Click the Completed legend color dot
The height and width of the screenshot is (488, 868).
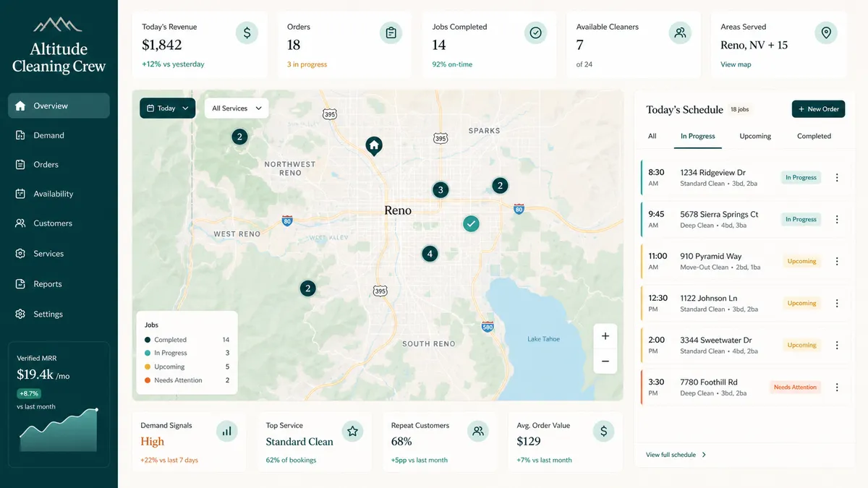pos(148,340)
